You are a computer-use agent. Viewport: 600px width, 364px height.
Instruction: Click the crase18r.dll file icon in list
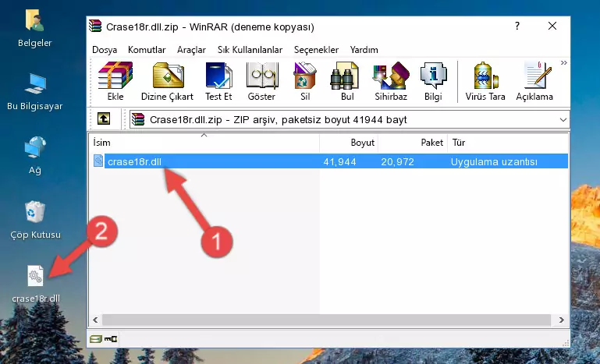tap(98, 161)
